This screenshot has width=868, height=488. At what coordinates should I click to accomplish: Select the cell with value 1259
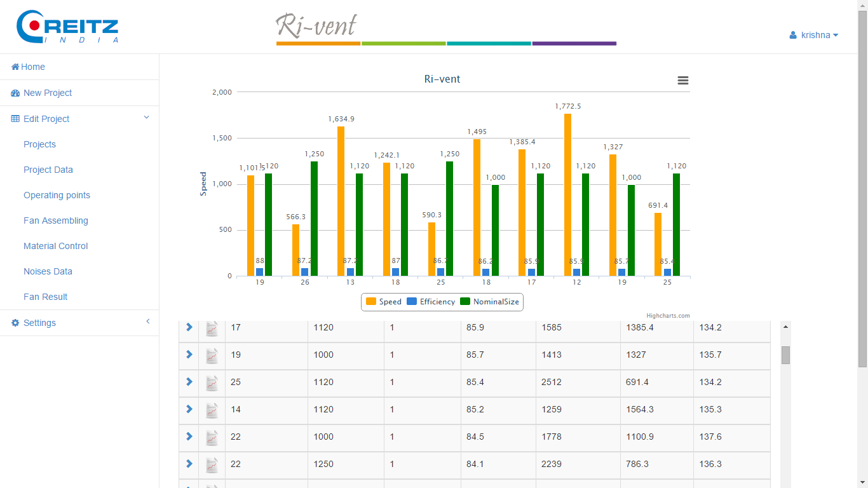[x=578, y=410]
